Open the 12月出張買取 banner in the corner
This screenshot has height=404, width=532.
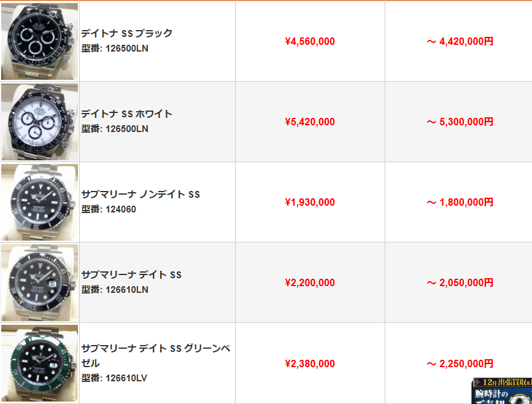click(501, 391)
